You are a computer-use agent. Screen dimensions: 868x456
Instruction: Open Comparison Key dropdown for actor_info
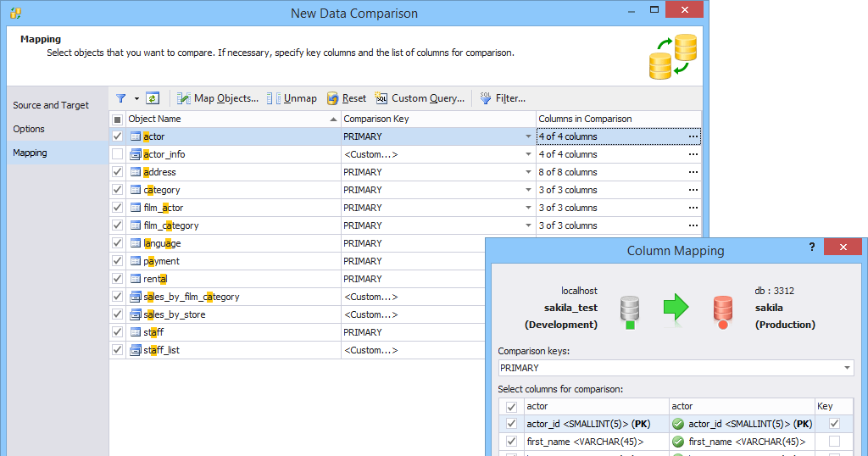coord(528,154)
